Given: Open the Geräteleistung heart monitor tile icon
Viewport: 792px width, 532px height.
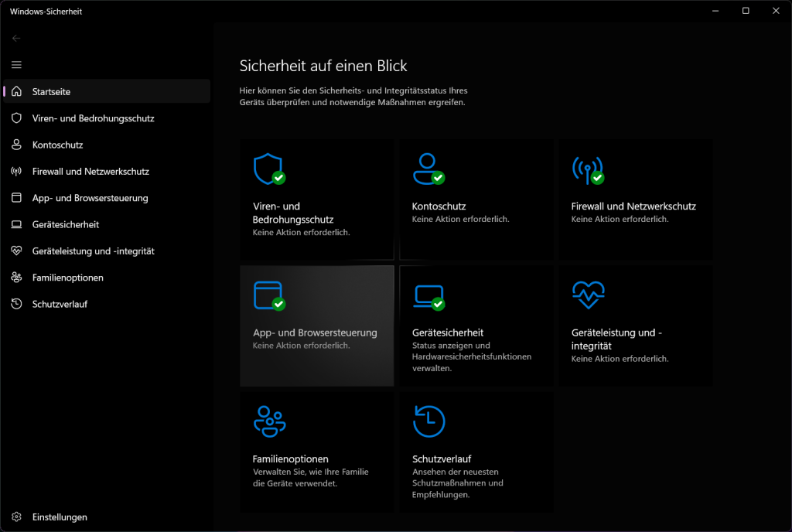Looking at the screenshot, I should 587,295.
